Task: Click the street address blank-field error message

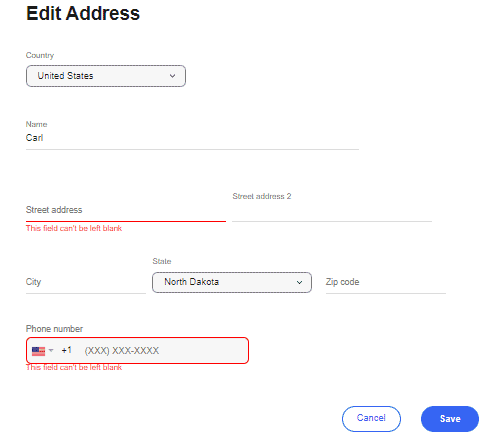Action: (x=74, y=228)
